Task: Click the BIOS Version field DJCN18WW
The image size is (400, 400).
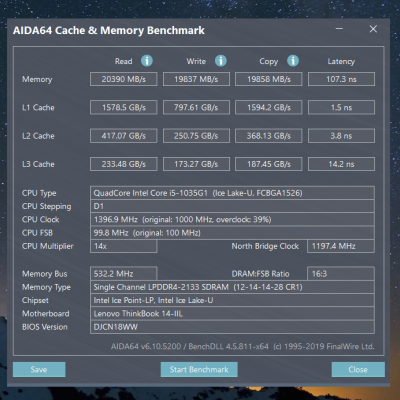Action: [232, 327]
